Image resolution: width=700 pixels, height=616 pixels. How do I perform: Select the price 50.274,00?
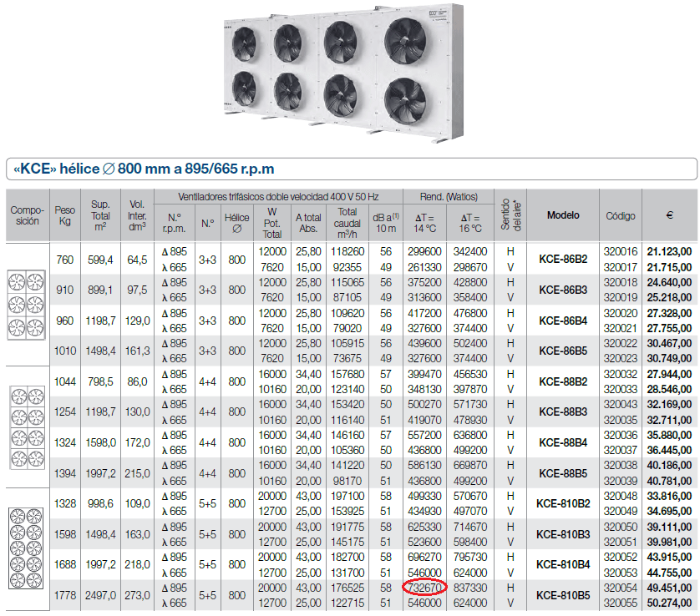coord(669,603)
